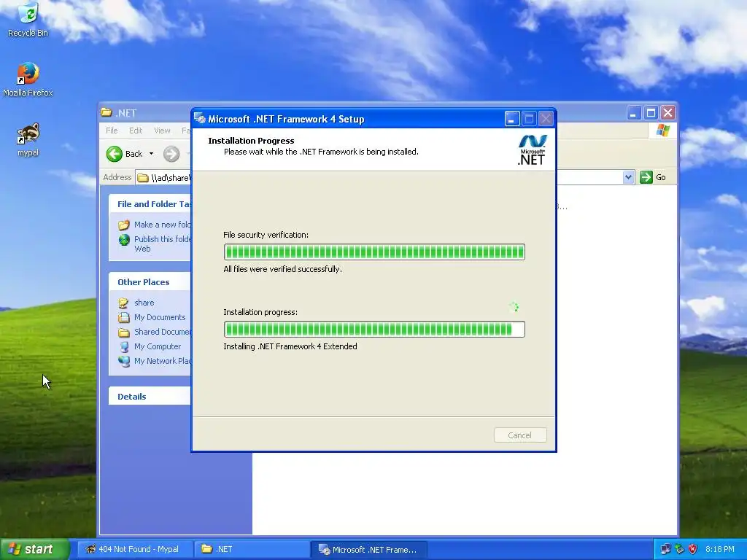Open Shared Documents under Other Places
Viewport: 747px width, 560px height.
pos(162,332)
